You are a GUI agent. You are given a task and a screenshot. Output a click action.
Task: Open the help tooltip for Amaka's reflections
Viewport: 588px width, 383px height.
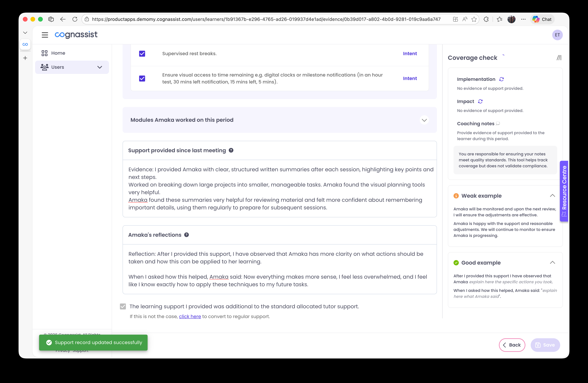click(x=187, y=235)
